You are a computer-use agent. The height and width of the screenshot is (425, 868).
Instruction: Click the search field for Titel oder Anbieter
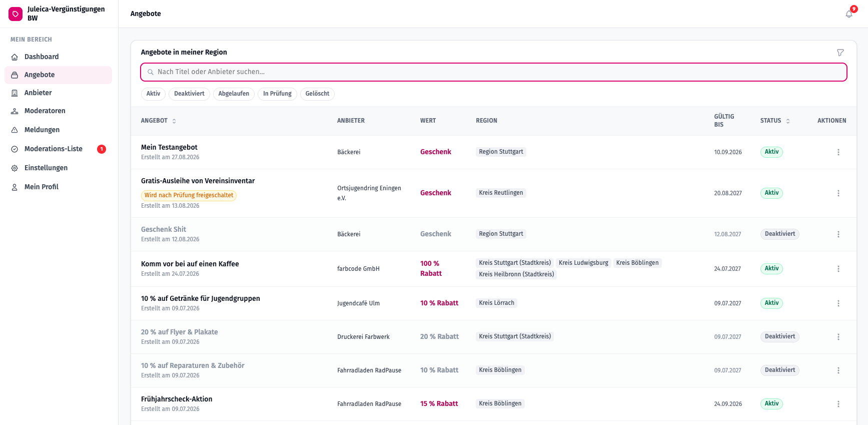pyautogui.click(x=494, y=72)
